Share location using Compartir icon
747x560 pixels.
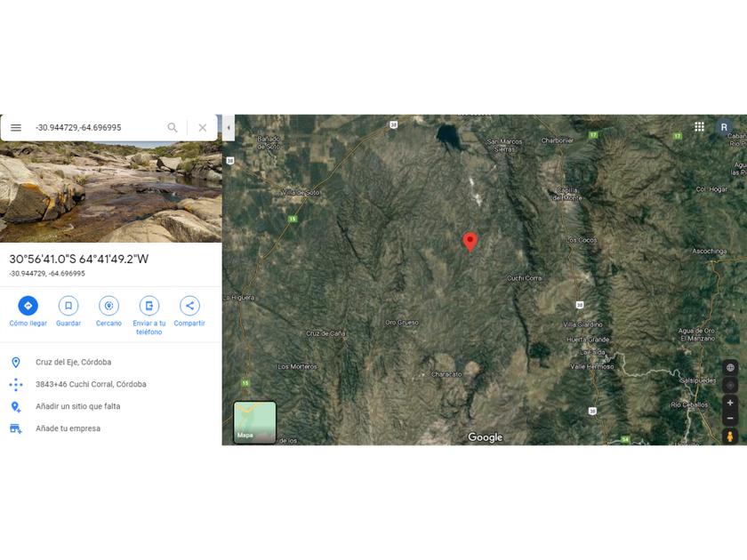click(x=189, y=306)
